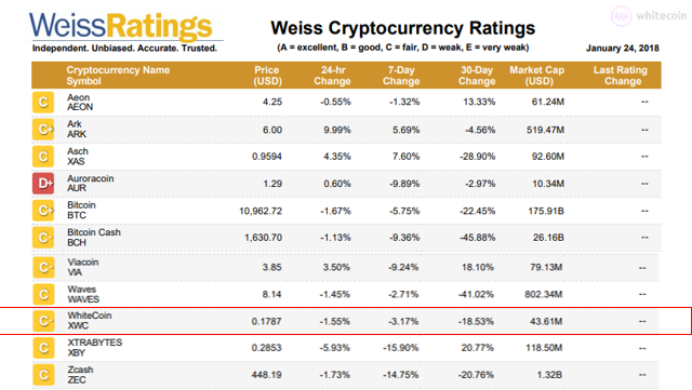Click the whitecoin watermark logo

tap(649, 16)
